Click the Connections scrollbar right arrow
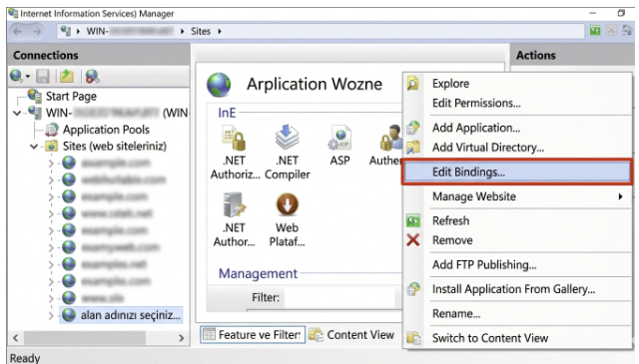Image resolution: width=639 pixels, height=364 pixels. coord(182,338)
